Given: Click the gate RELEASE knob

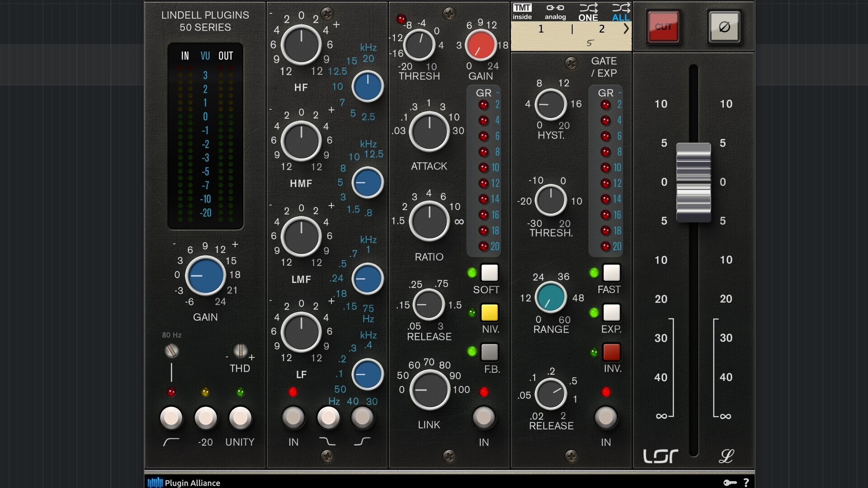Looking at the screenshot, I should 551,394.
